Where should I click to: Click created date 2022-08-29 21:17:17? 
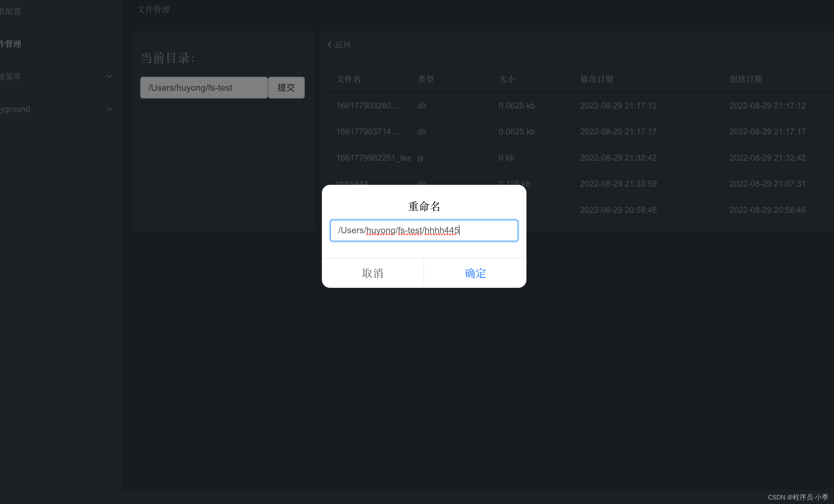(x=767, y=132)
